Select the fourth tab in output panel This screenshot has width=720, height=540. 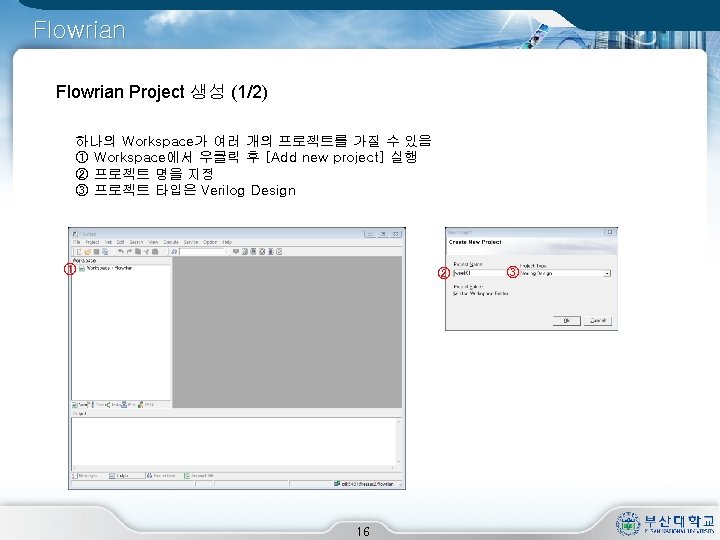coord(199,476)
